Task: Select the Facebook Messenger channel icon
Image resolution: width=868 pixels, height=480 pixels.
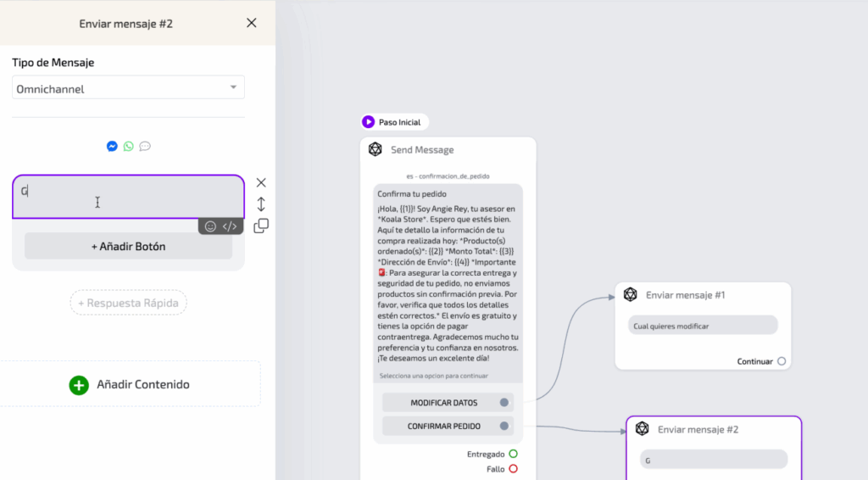Action: click(112, 146)
